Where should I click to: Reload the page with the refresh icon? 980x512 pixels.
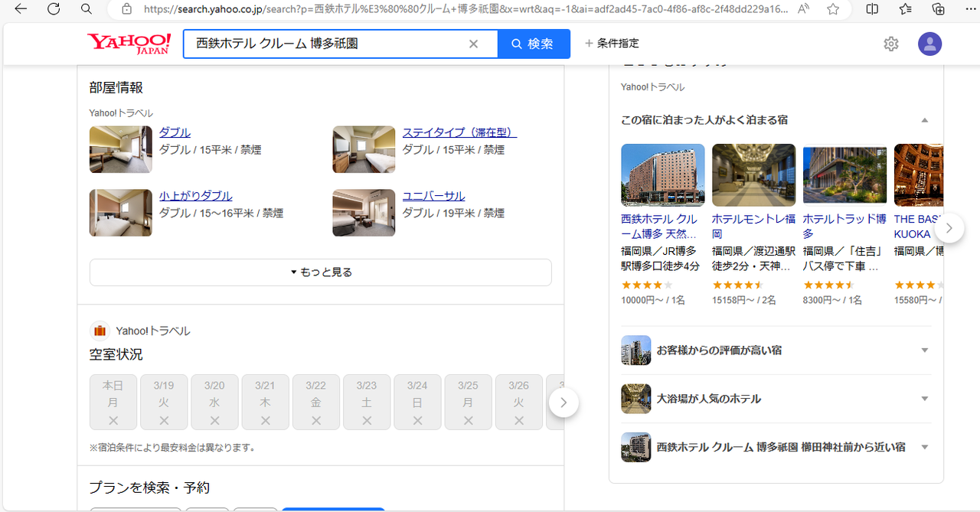click(x=53, y=10)
